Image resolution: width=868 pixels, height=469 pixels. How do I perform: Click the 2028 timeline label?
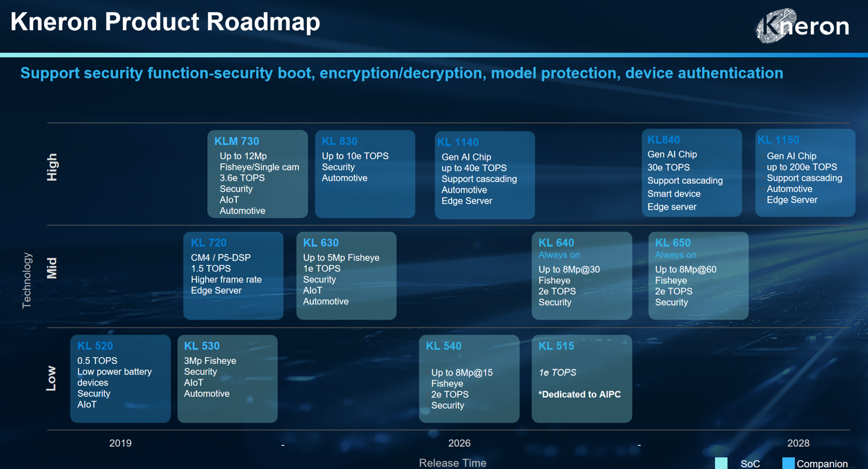(798, 443)
